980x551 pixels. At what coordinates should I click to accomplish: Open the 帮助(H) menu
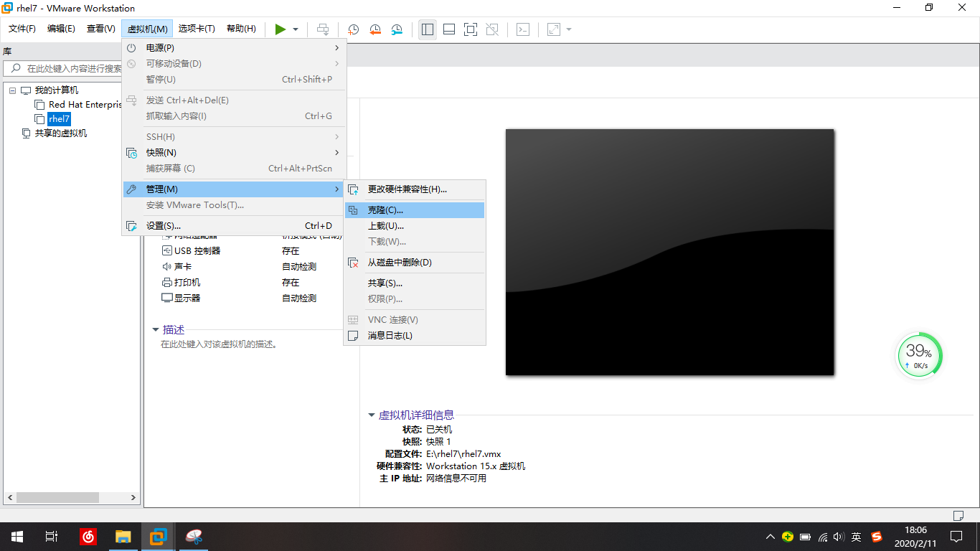241,29
